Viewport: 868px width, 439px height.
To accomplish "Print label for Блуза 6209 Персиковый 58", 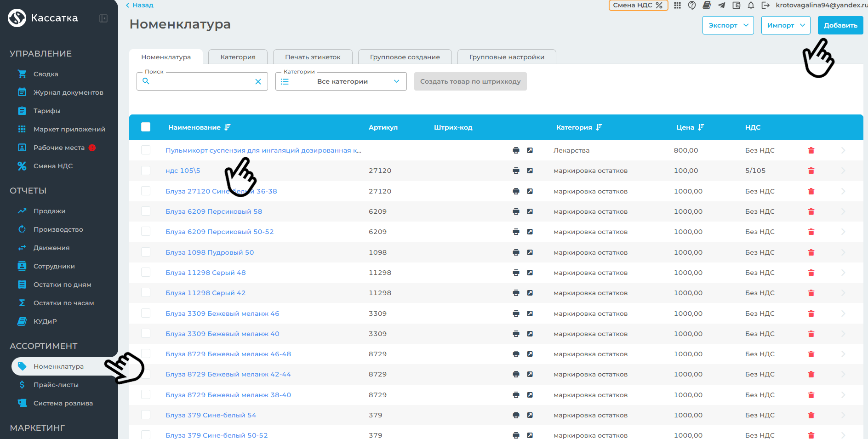I will [516, 212].
